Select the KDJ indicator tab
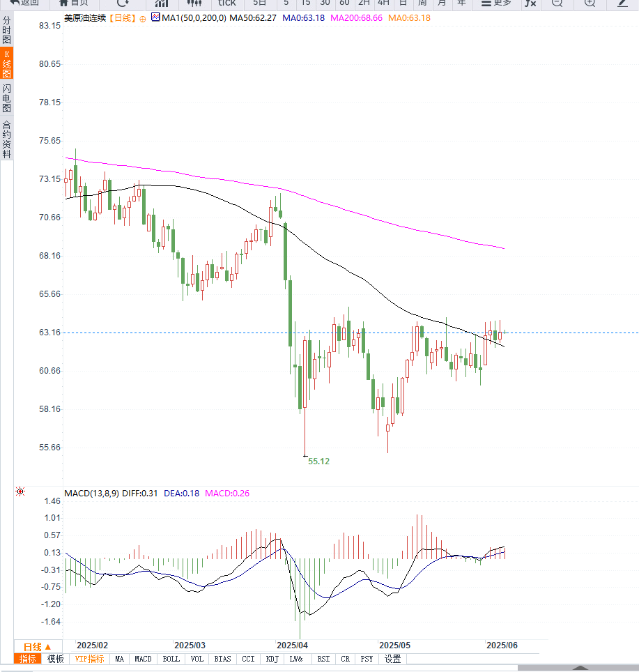Viewport: 639px width, 672px height. coord(272,659)
